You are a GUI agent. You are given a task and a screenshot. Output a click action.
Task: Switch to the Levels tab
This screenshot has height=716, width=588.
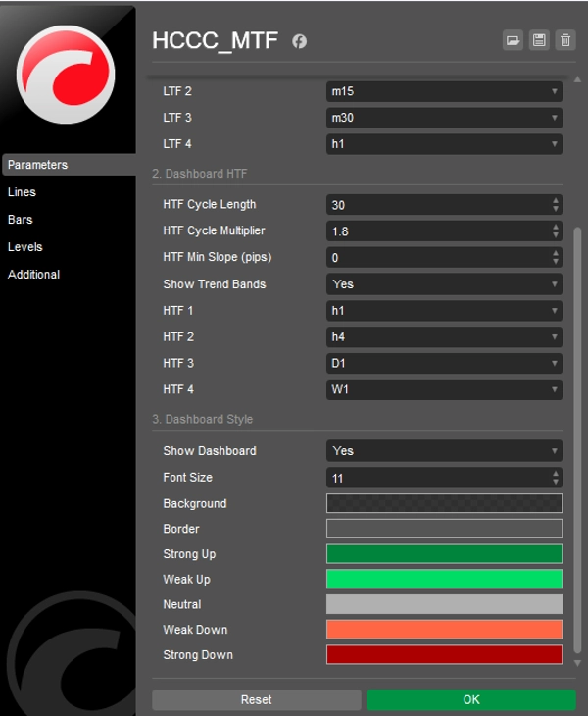(25, 247)
